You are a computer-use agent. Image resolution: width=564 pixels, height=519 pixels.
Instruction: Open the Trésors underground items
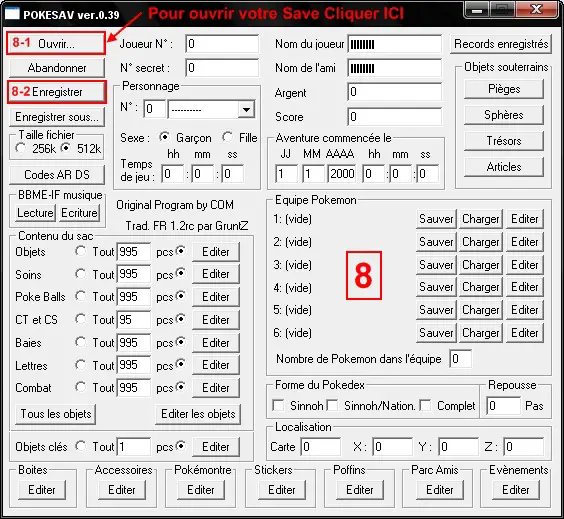tap(504, 141)
